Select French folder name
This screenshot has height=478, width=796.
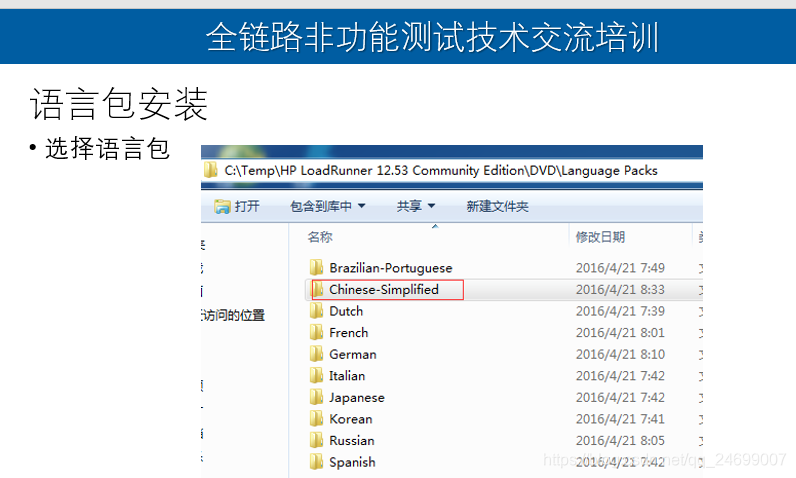pyautogui.click(x=349, y=332)
